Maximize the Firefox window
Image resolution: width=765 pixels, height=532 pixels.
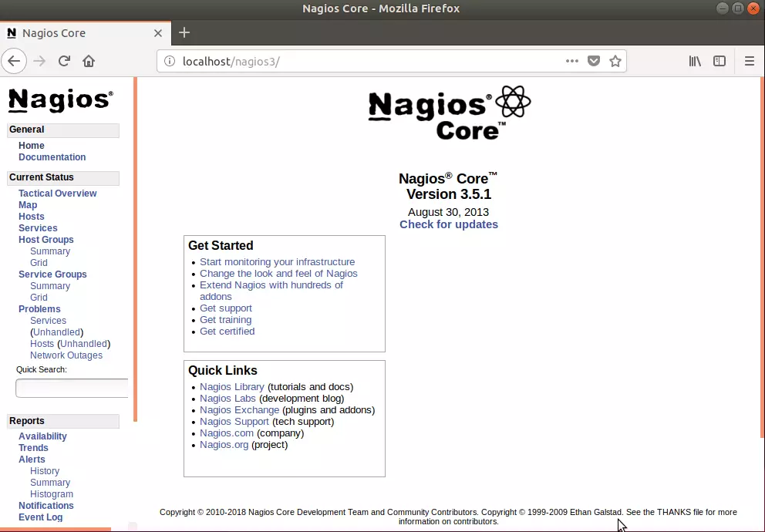[738, 8]
